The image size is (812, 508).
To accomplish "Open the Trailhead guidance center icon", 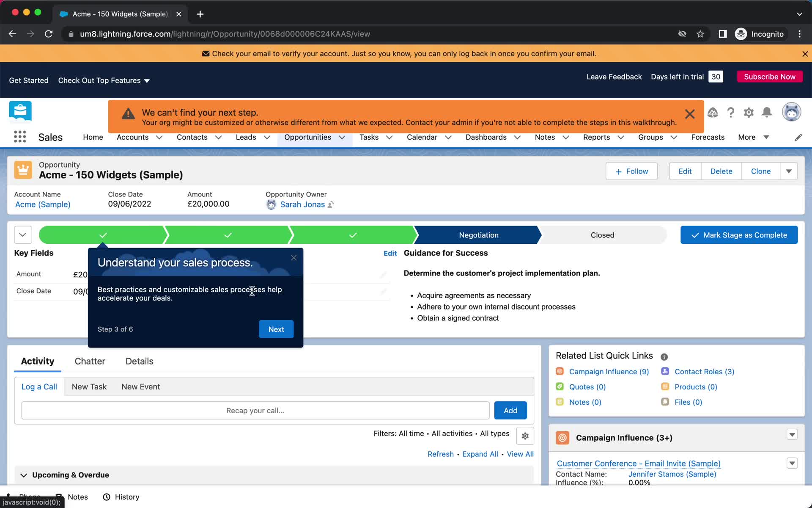I will 713,113.
